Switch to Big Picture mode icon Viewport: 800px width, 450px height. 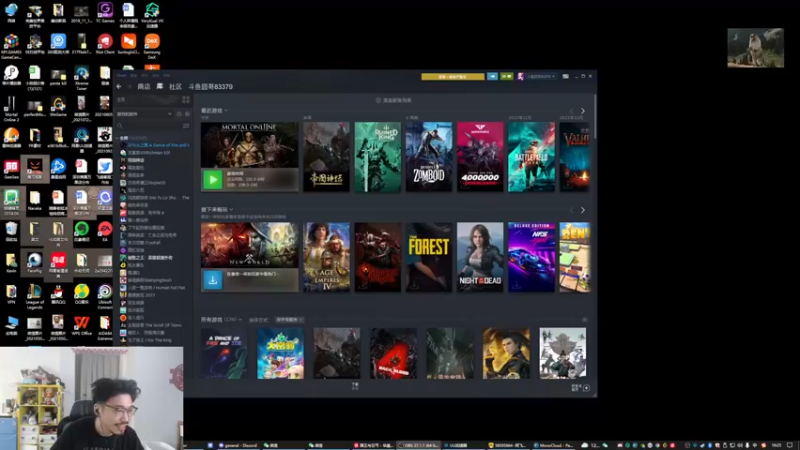click(565, 77)
